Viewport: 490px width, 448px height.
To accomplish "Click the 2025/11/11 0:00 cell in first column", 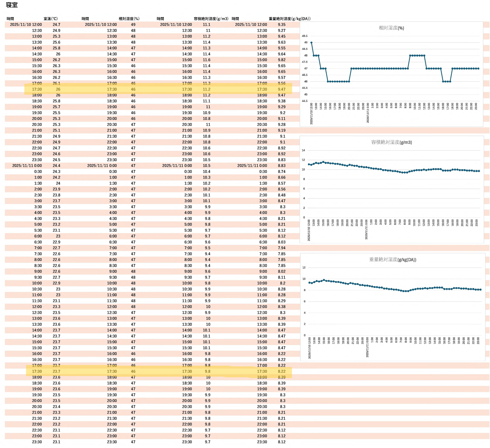I will pyautogui.click(x=27, y=166).
